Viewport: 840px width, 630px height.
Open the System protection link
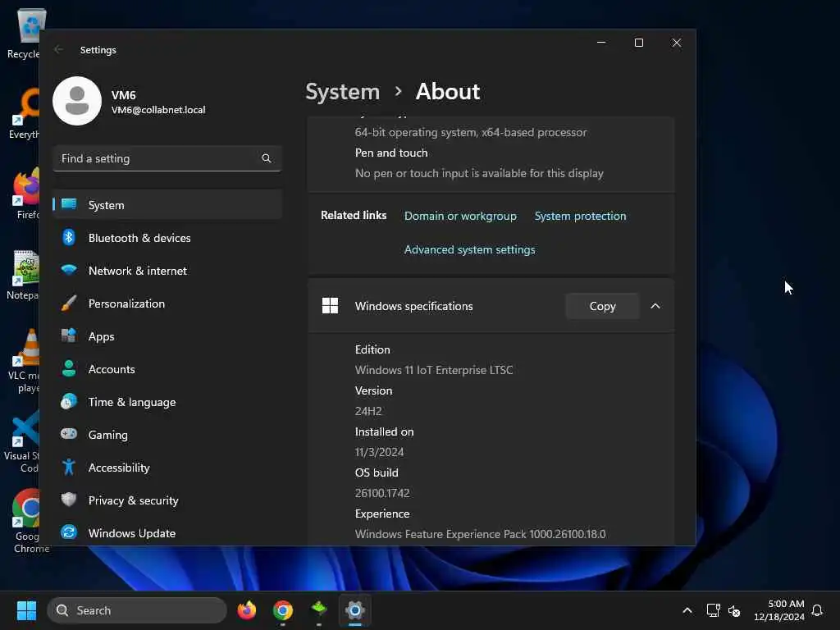[580, 216]
